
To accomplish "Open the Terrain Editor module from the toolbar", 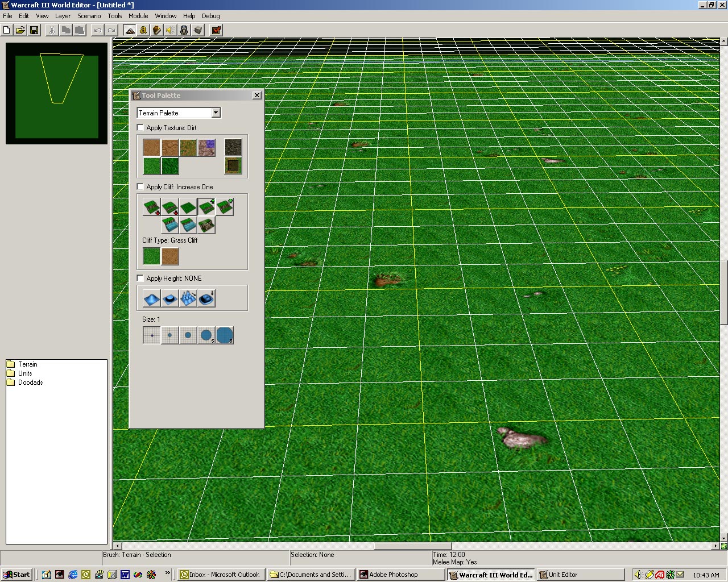I will click(x=130, y=30).
